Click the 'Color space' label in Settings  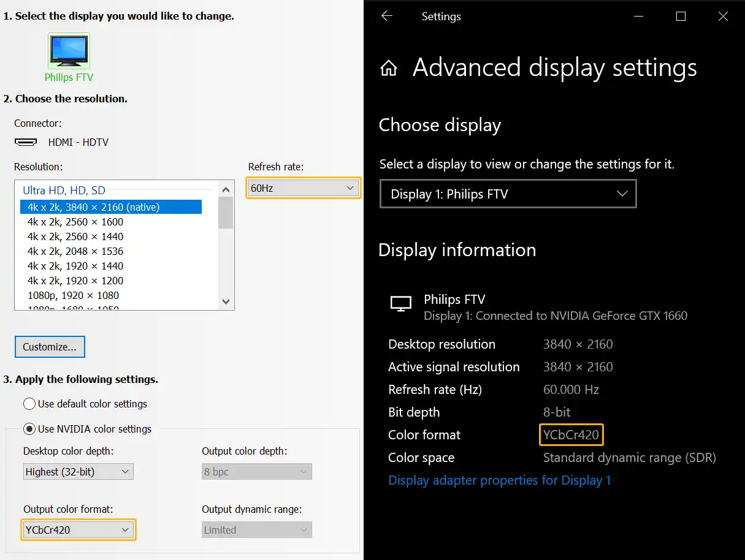(421, 458)
